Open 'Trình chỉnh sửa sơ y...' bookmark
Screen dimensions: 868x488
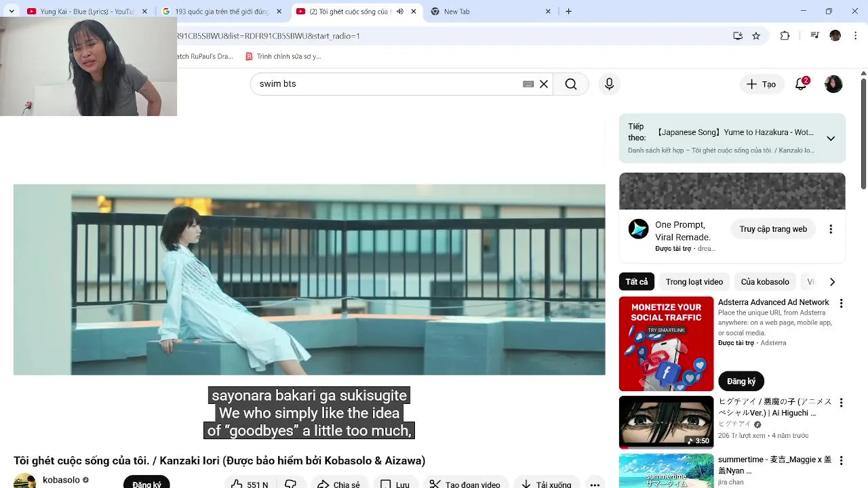[283, 56]
